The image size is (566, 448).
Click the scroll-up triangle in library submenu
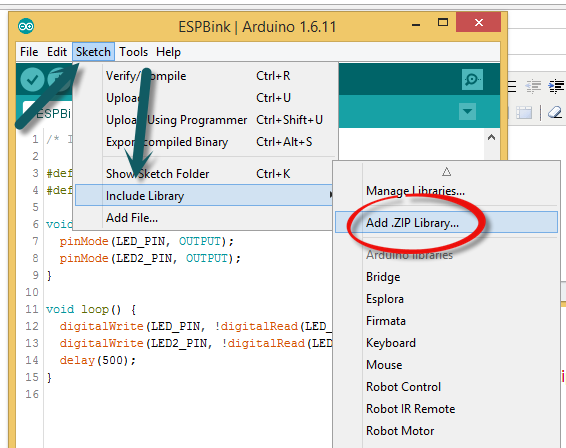(x=447, y=172)
